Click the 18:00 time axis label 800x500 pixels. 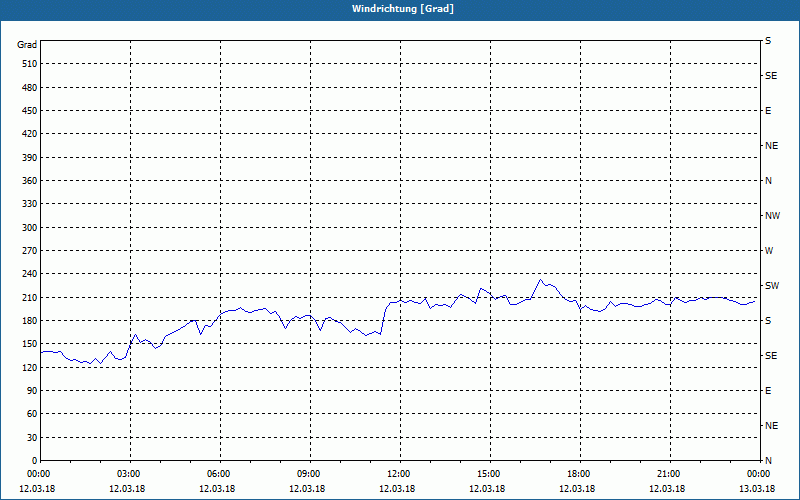(579, 474)
